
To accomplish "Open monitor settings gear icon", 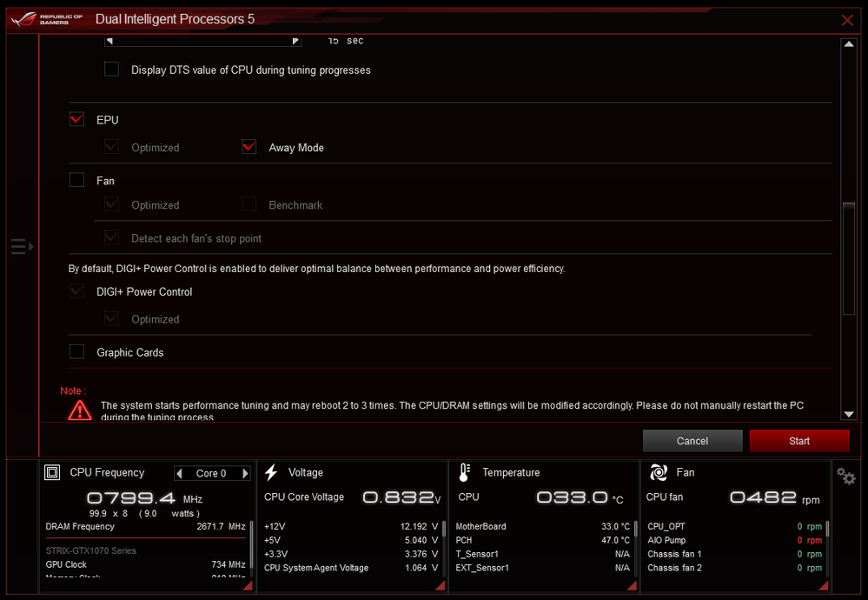I will coord(845,475).
